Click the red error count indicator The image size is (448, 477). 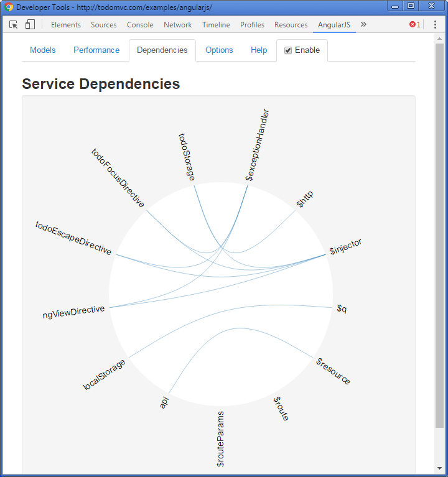pyautogui.click(x=415, y=25)
